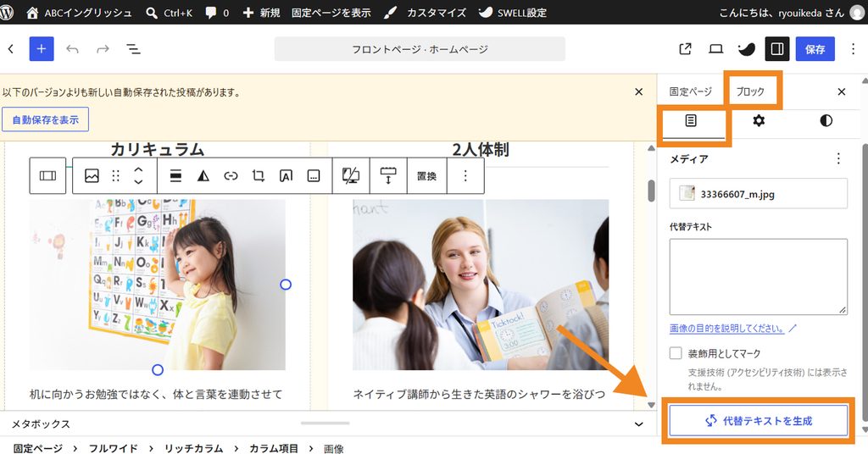Select the styles half-circle tab icon
Viewport: 868px width, 454px height.
(x=826, y=120)
